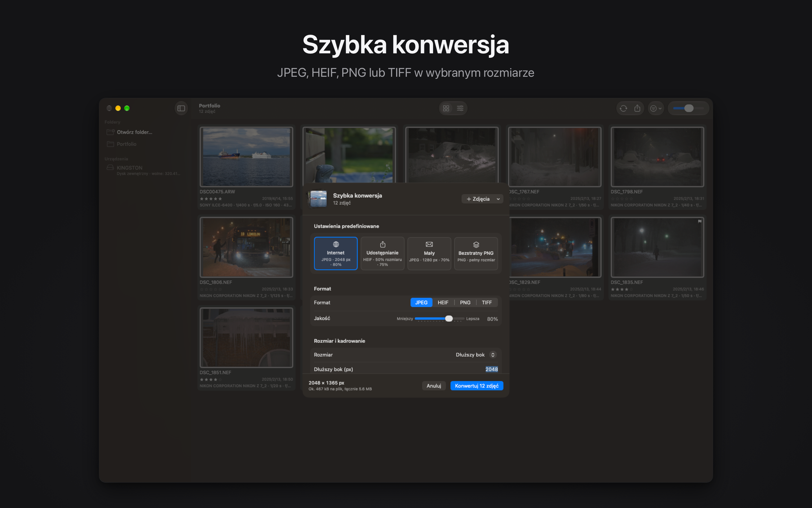Select KINGSTON device in sidebar
Viewport: 812px width, 508px height.
point(144,170)
